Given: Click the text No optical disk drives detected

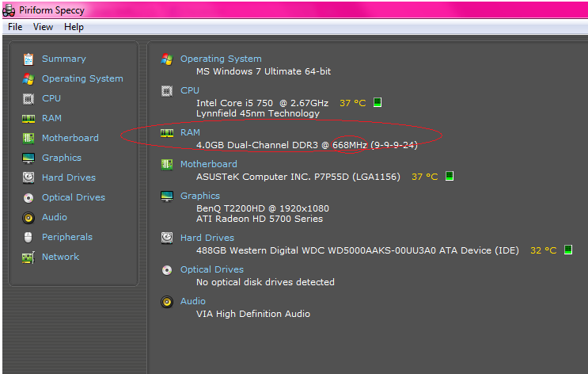Looking at the screenshot, I should click(x=265, y=282).
